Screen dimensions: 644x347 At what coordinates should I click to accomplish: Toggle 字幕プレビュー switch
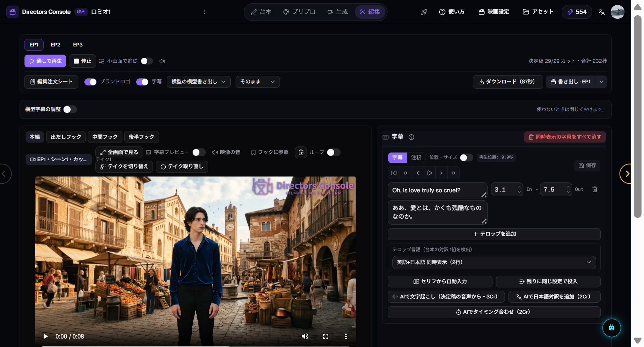[x=199, y=152]
